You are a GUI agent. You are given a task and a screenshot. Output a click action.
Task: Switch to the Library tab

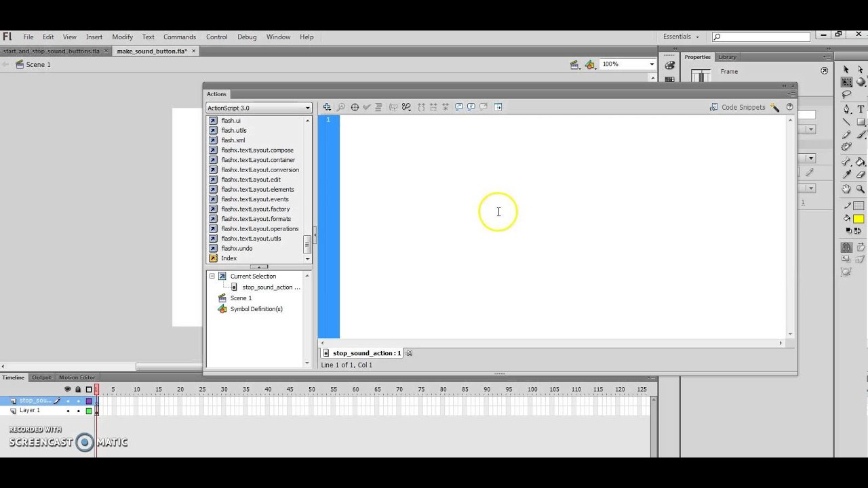727,57
